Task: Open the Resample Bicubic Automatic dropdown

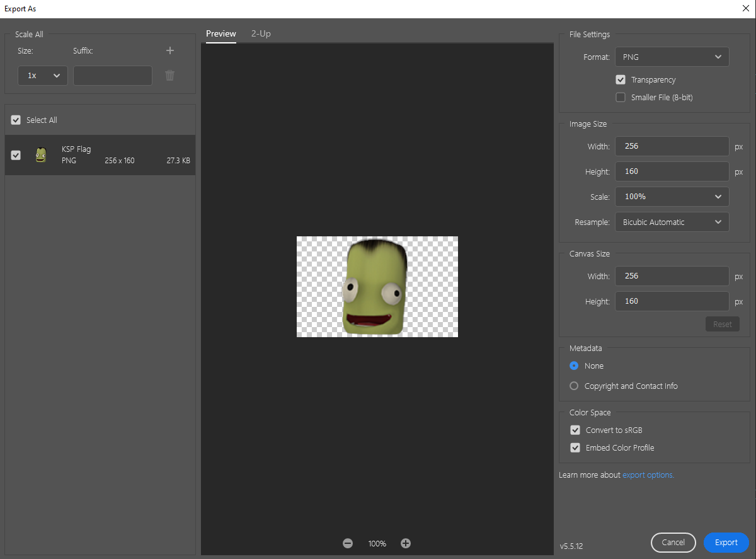Action: (672, 222)
